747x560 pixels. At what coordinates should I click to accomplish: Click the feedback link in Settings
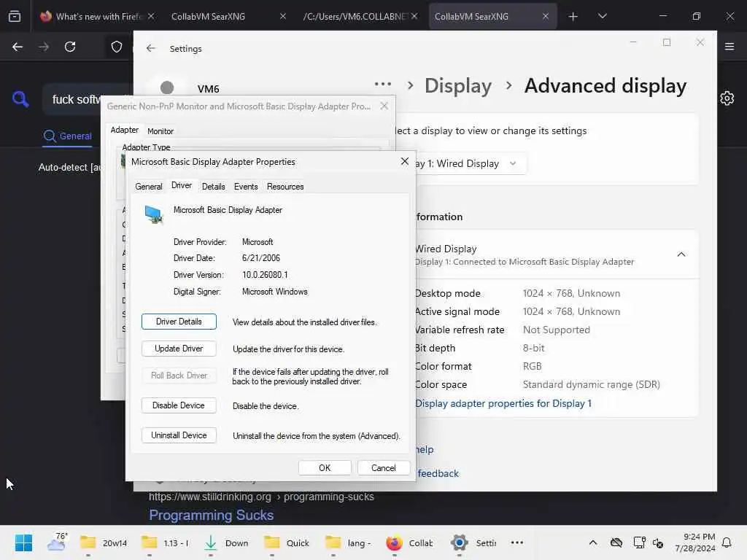[x=438, y=473]
